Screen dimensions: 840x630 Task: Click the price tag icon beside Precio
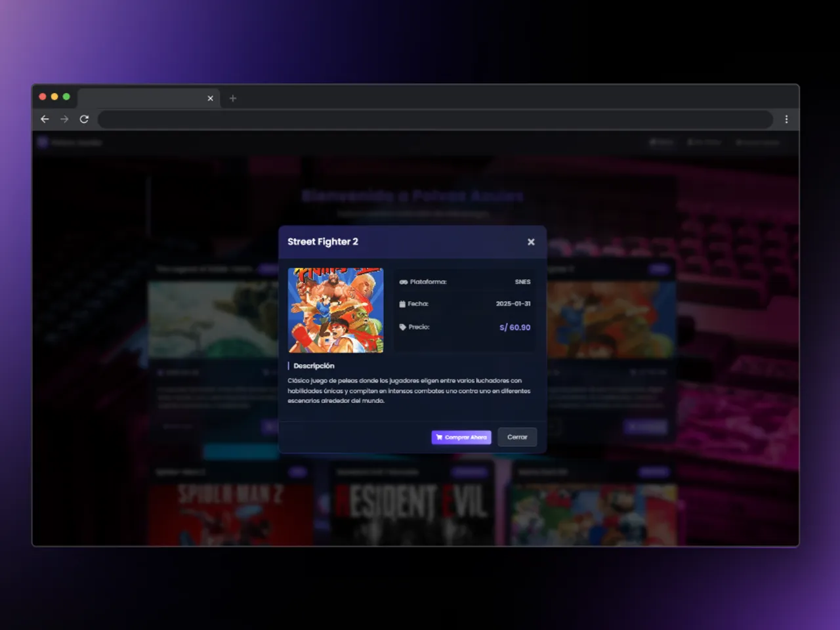click(402, 327)
